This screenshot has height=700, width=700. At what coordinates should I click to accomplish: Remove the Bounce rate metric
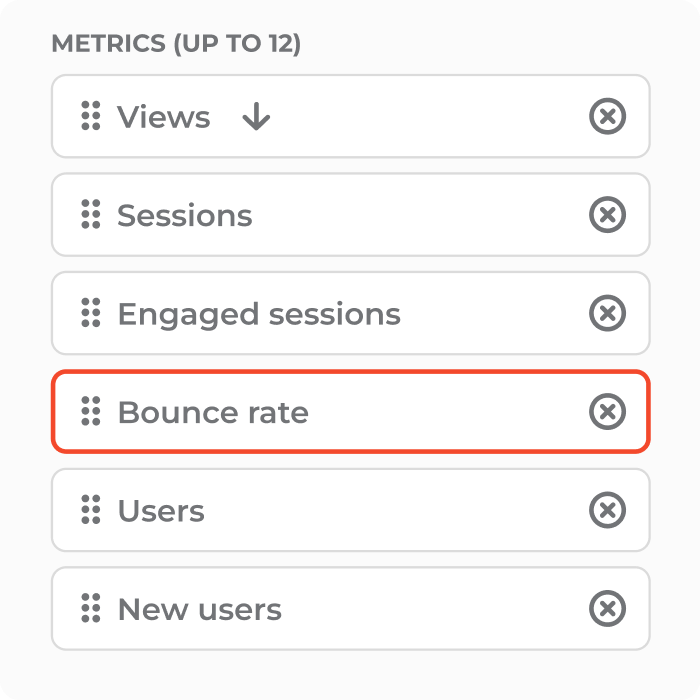click(x=607, y=412)
